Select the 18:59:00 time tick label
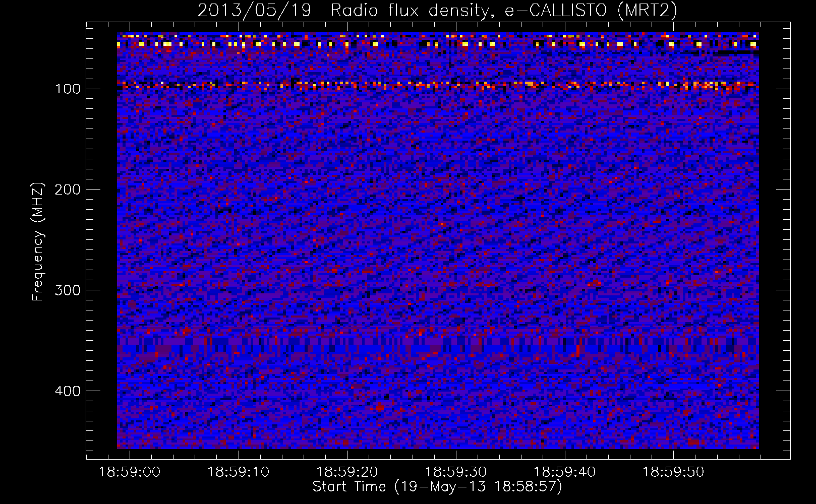Screen dimensions: 816x504 130,472
